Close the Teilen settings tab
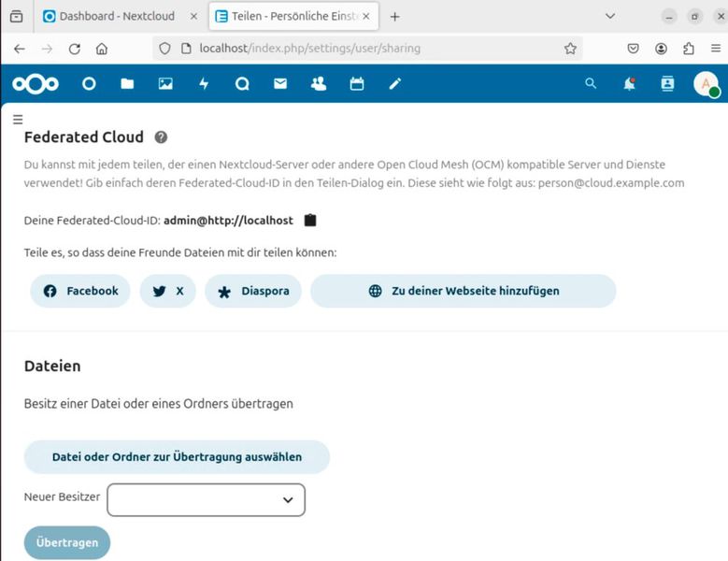Viewport: 728px width, 561px height. [x=366, y=16]
